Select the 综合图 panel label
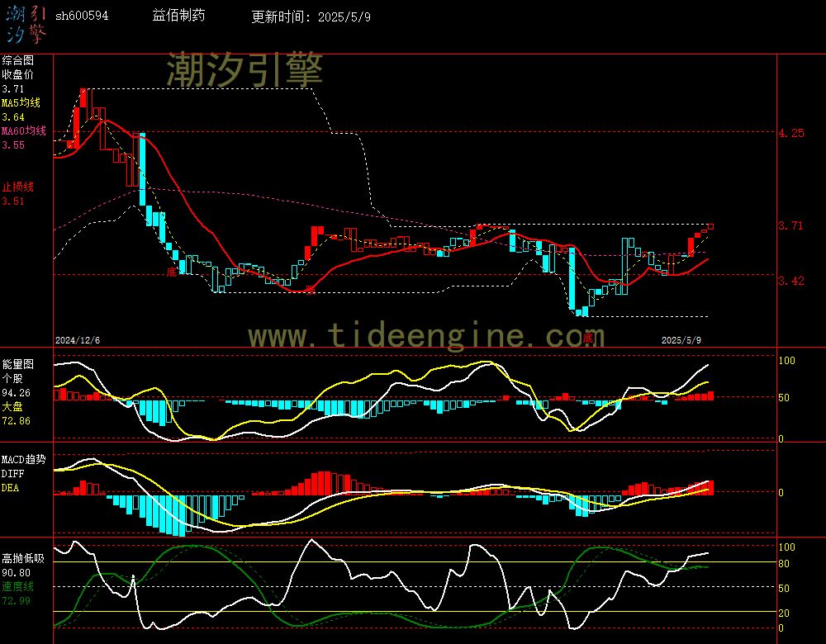This screenshot has width=826, height=644. 18,60
